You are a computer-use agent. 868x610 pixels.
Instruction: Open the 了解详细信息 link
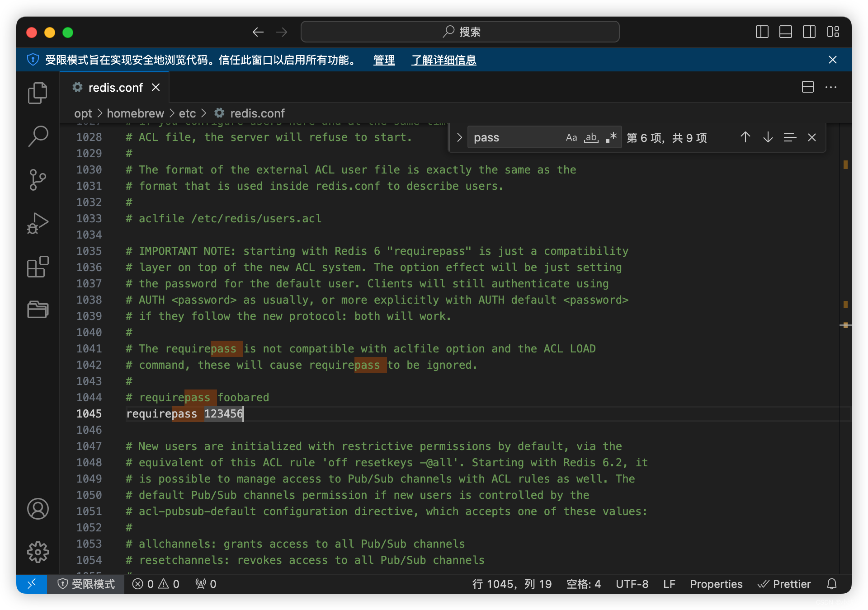(x=443, y=60)
